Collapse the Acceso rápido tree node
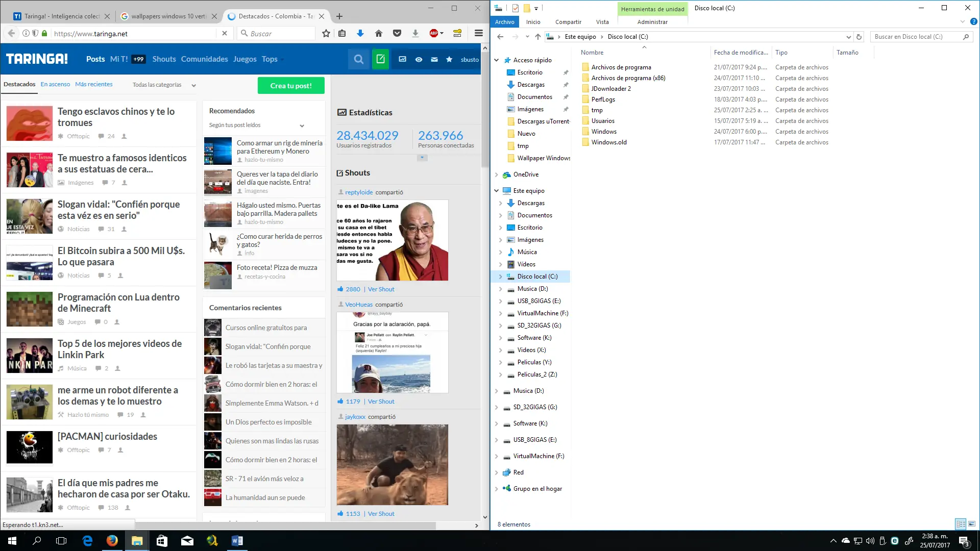The width and height of the screenshot is (980, 551). tap(496, 60)
